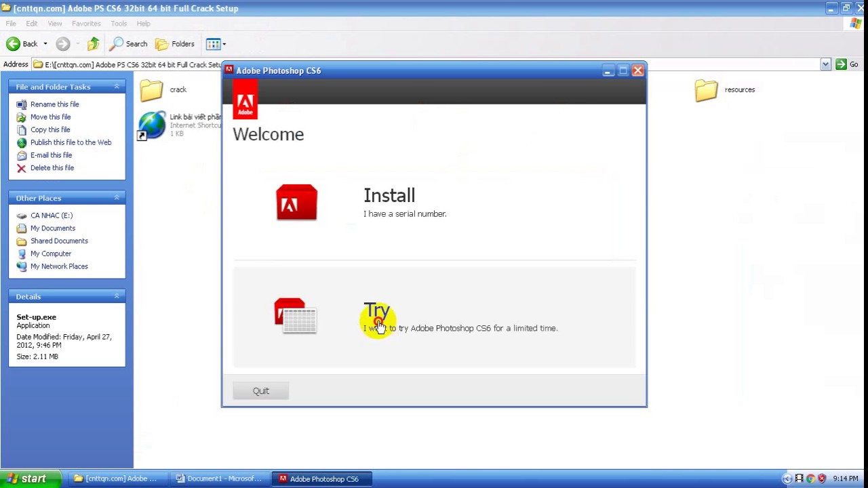Open the Edit menu in Explorer
Viewport: 868px width, 488px height.
[32, 24]
